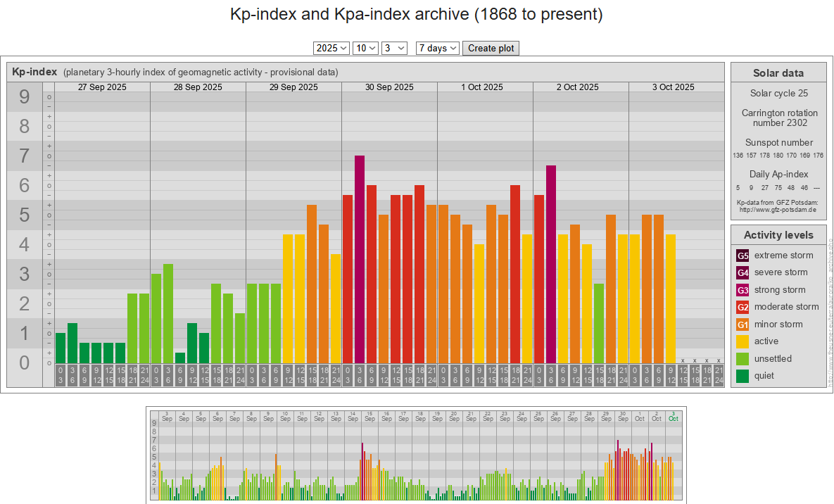Click the single green bar on 2 Oct

click(599, 323)
